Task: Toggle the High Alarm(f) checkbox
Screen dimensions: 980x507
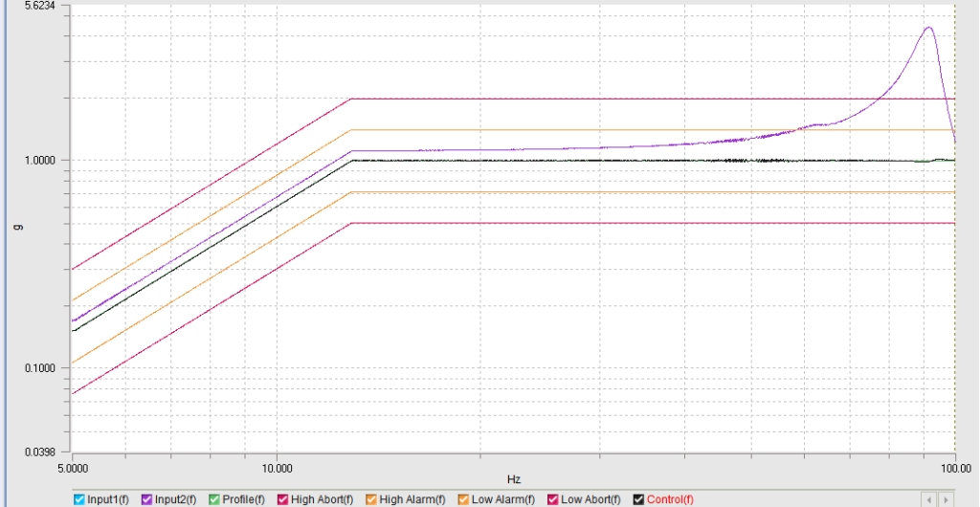Action: [371, 499]
